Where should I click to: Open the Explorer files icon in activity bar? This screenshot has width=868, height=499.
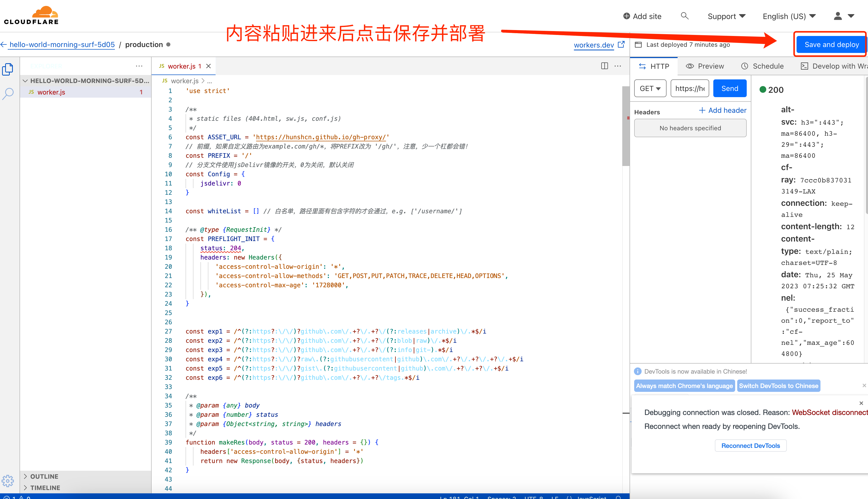(7, 69)
